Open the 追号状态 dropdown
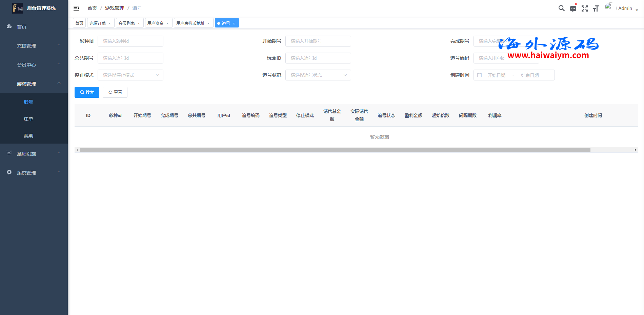 (318, 75)
